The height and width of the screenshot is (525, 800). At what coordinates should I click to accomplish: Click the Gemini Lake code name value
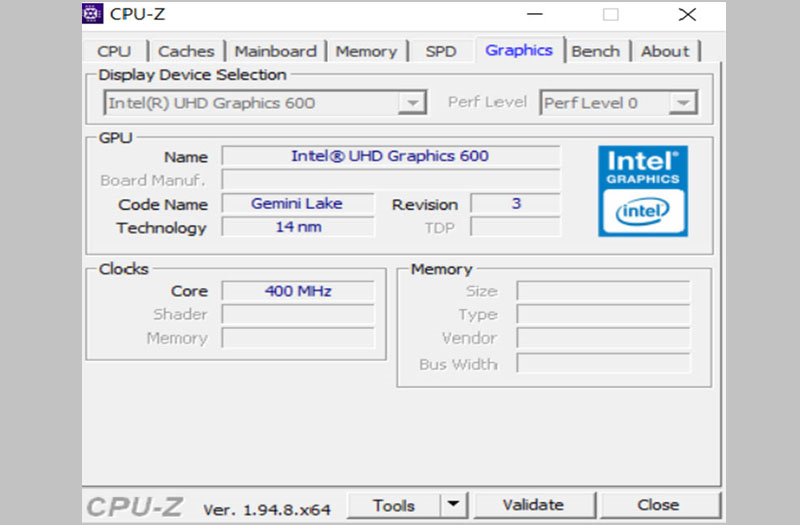click(x=297, y=204)
